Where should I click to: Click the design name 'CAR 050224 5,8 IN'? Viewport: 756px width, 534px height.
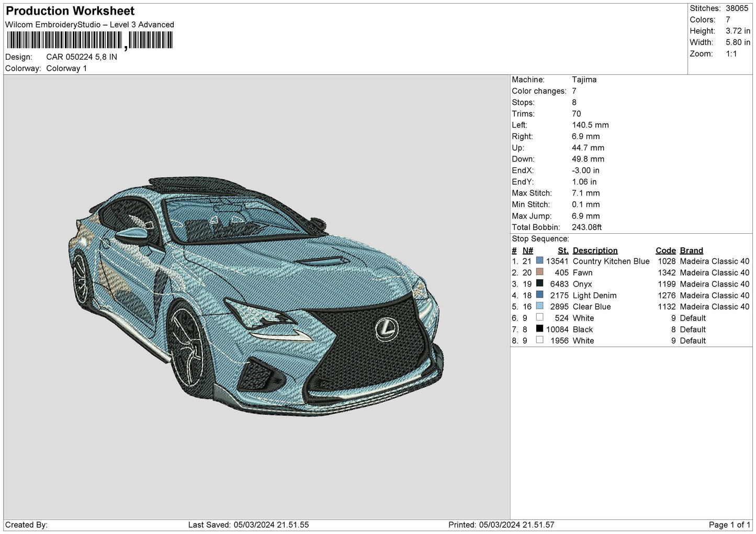click(x=82, y=57)
